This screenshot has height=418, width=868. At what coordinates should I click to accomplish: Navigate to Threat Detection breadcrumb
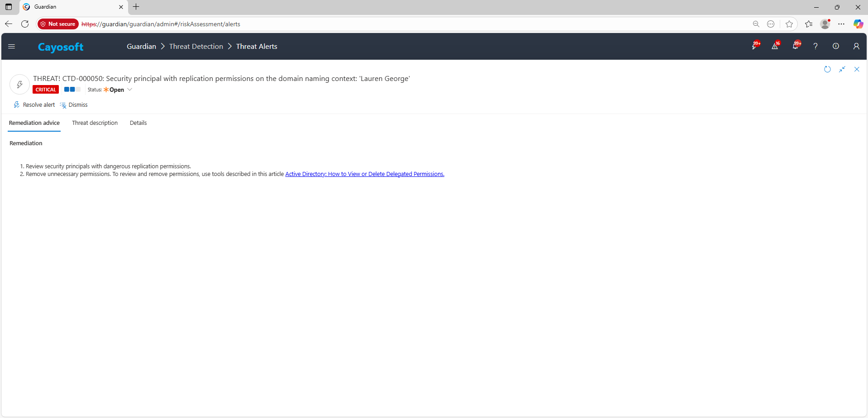[x=196, y=47]
